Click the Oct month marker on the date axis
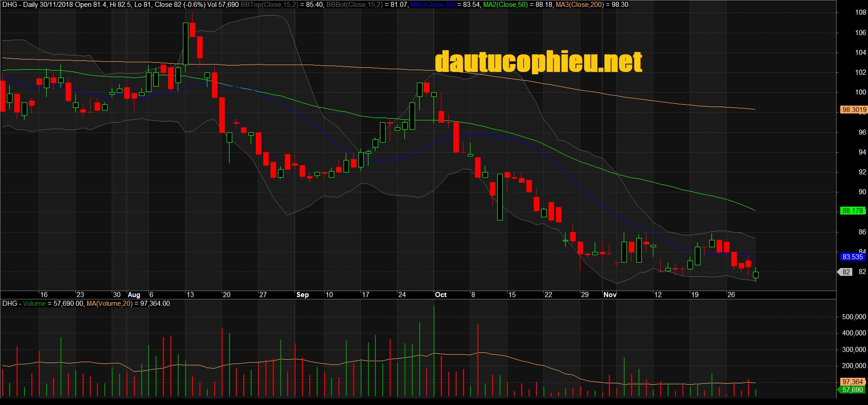868x405 pixels. click(440, 295)
